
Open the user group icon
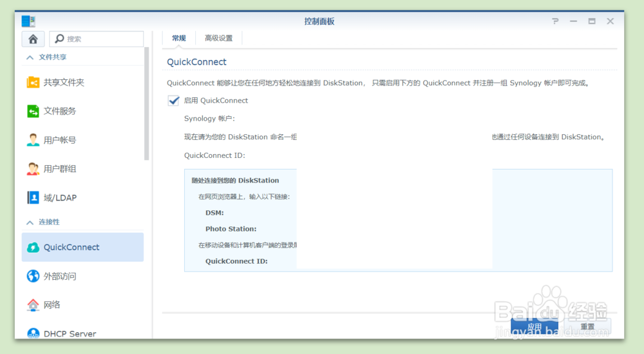click(x=33, y=168)
